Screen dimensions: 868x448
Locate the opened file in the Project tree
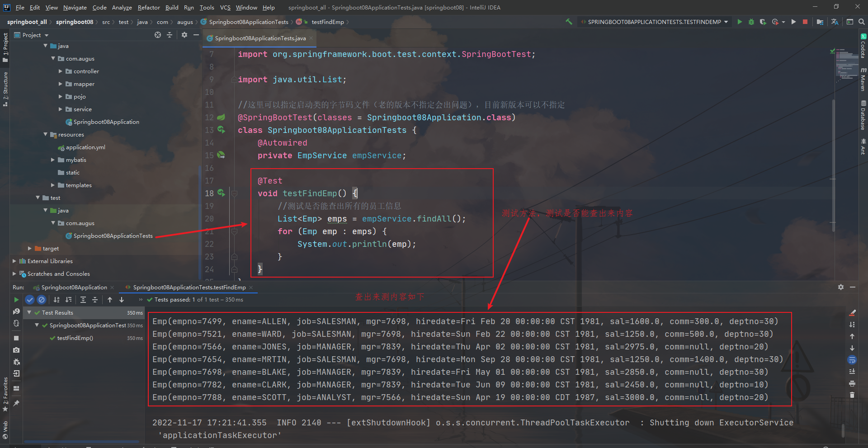(158, 35)
